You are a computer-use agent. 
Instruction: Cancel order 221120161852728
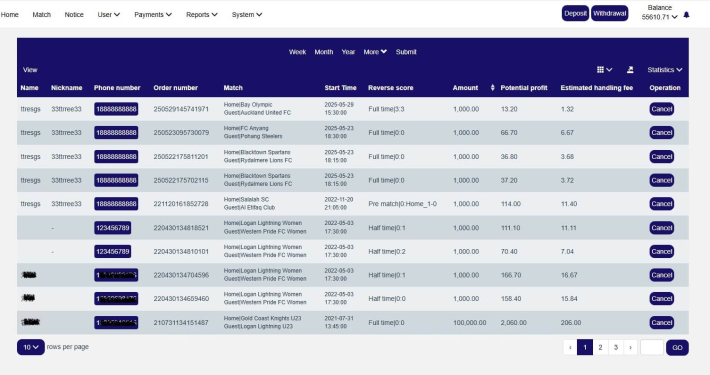click(662, 204)
